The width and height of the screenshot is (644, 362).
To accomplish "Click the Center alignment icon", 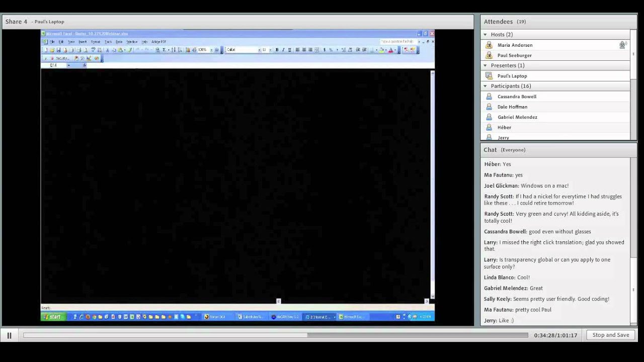I will pyautogui.click(x=304, y=50).
